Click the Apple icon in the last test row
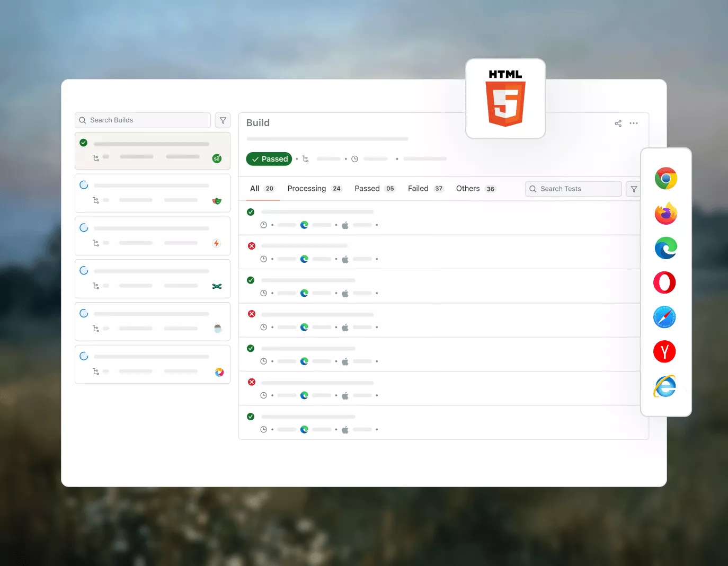 pos(345,430)
